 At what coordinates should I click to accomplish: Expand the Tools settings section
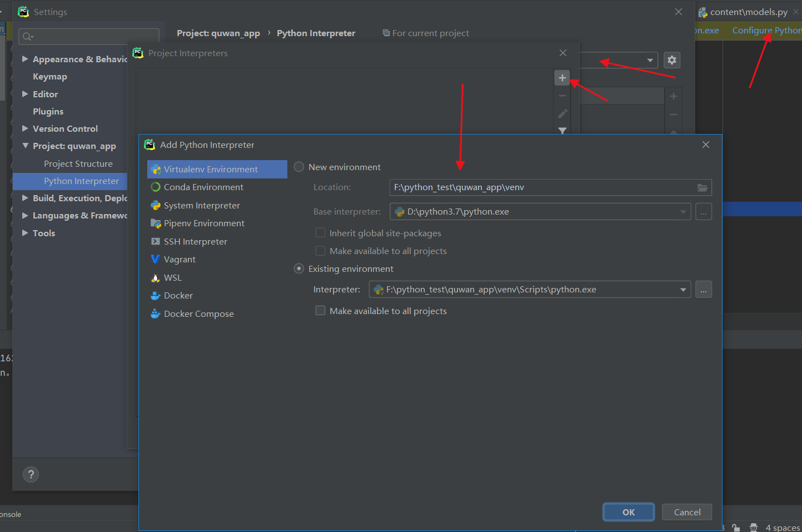pyautogui.click(x=25, y=233)
